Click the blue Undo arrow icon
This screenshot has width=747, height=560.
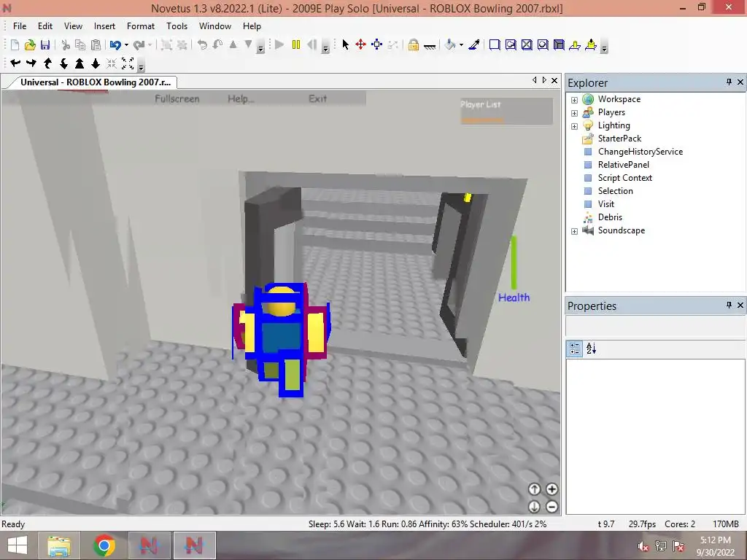(x=115, y=44)
